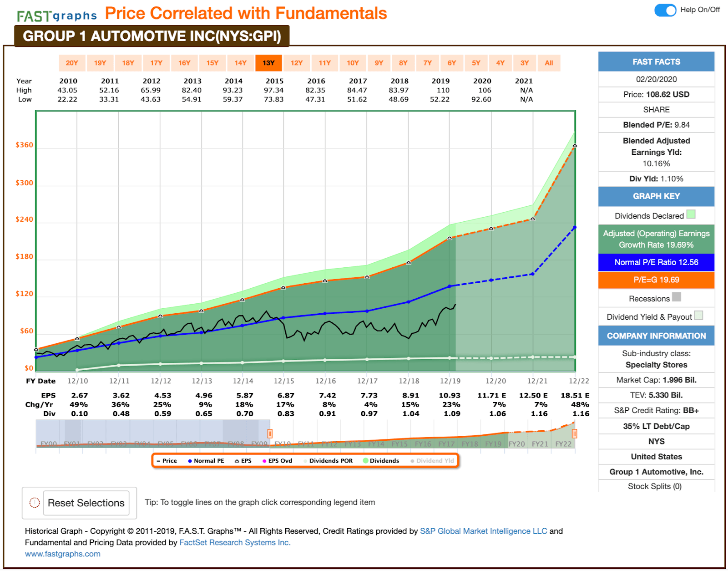Switch to the All timeframe tab
The image size is (728, 571).
pyautogui.click(x=549, y=62)
